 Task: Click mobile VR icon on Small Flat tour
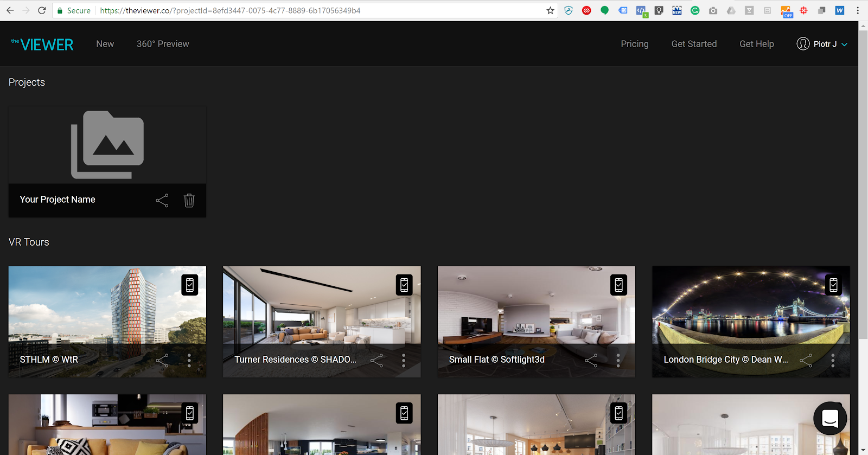click(619, 285)
